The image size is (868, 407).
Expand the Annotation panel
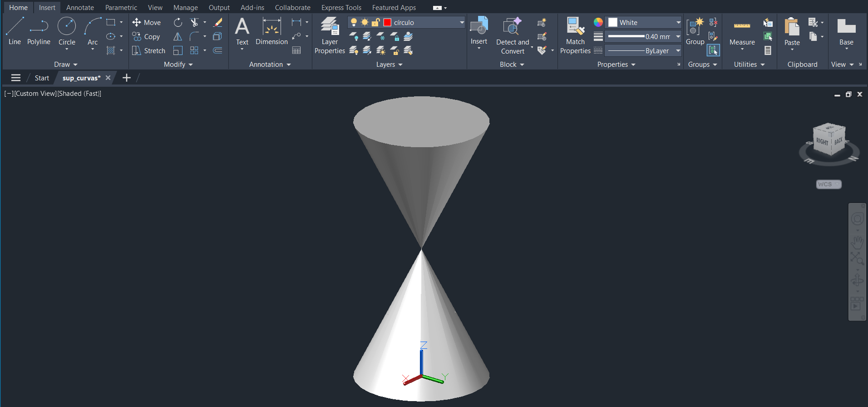270,65
